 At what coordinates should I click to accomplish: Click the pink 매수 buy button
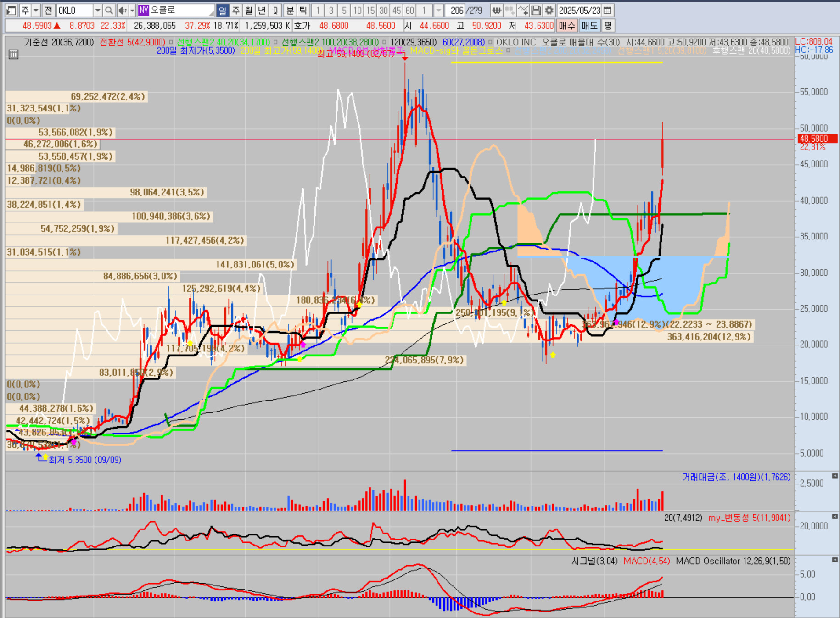[x=567, y=26]
